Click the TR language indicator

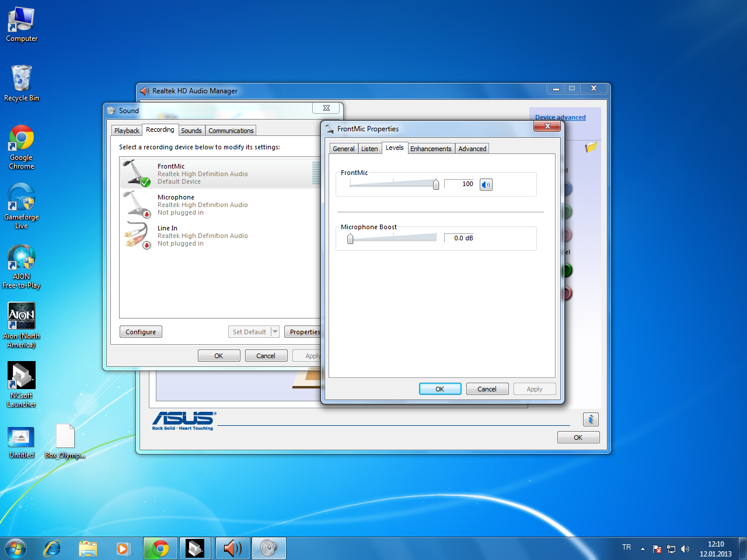pyautogui.click(x=627, y=547)
